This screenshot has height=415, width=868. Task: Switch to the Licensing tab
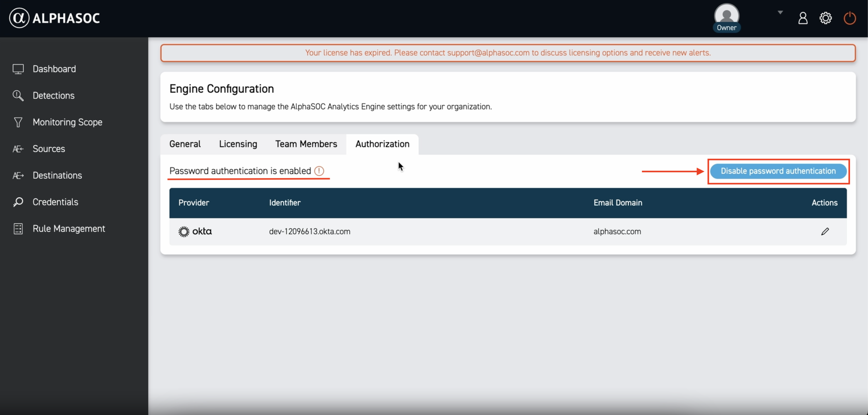coord(238,144)
